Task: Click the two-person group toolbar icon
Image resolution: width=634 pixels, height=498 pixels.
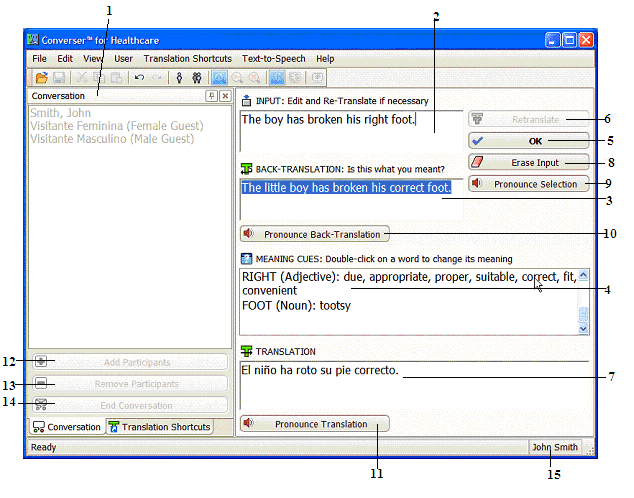Action: [198, 77]
